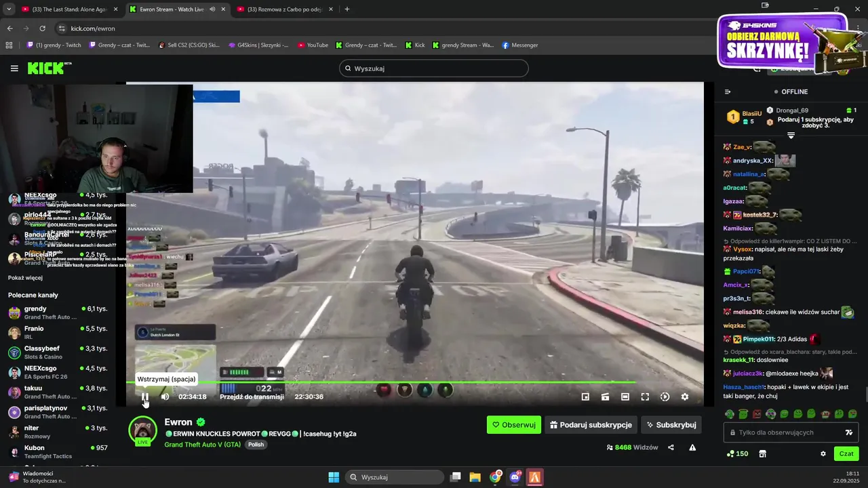Open the 'Sell CS2 (CS:GO) Ski...' bookmark
The width and height of the screenshot is (868, 488).
tap(189, 45)
